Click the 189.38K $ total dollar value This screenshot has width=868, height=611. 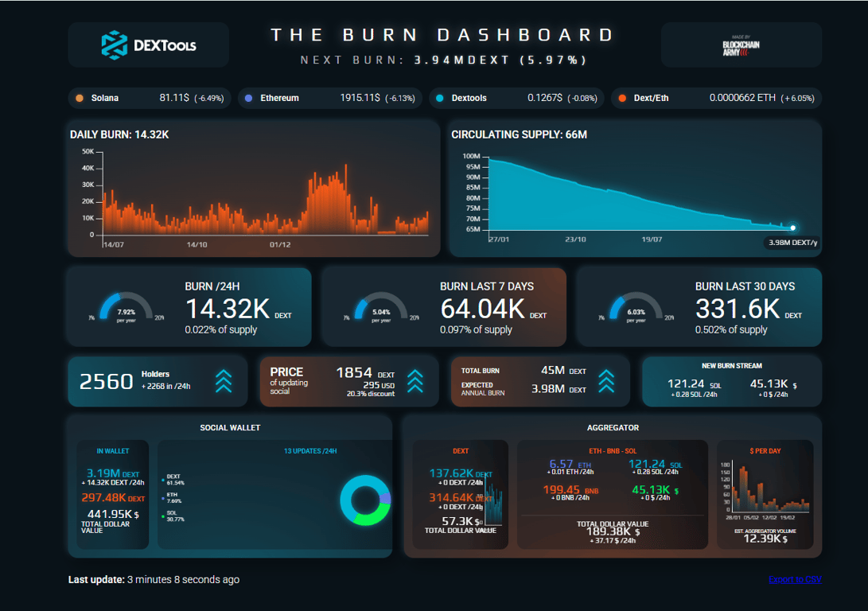click(613, 531)
